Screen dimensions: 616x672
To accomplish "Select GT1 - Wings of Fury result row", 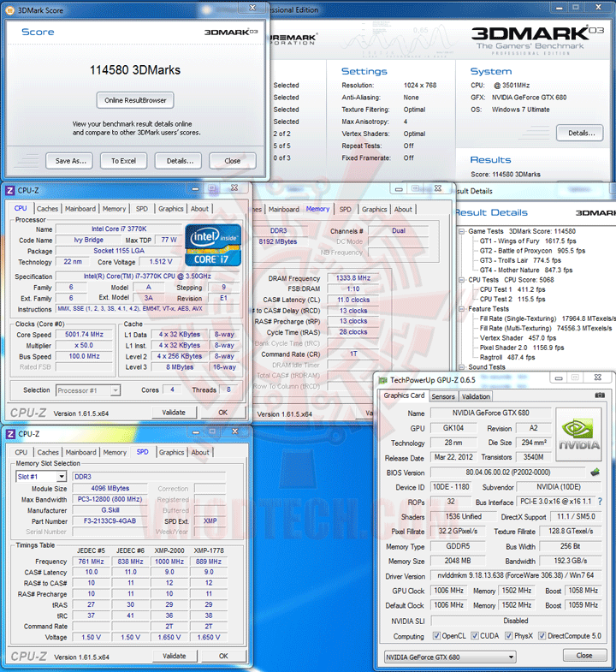I will click(528, 241).
